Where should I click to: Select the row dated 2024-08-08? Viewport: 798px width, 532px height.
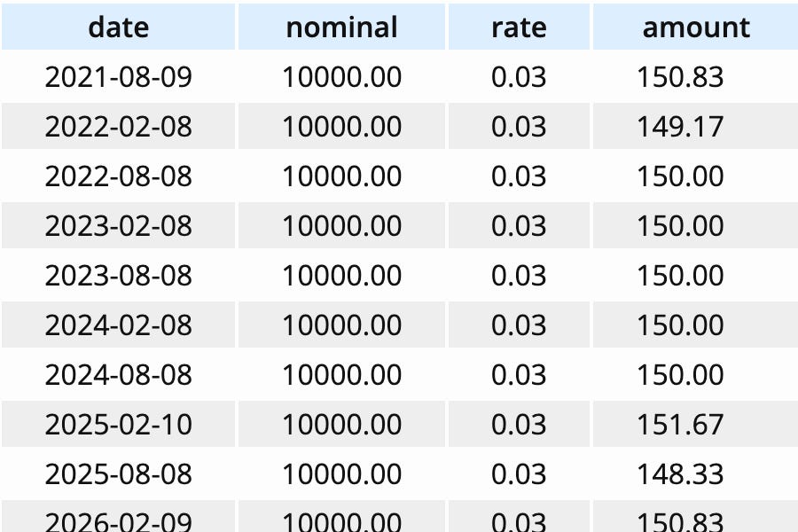click(118, 375)
